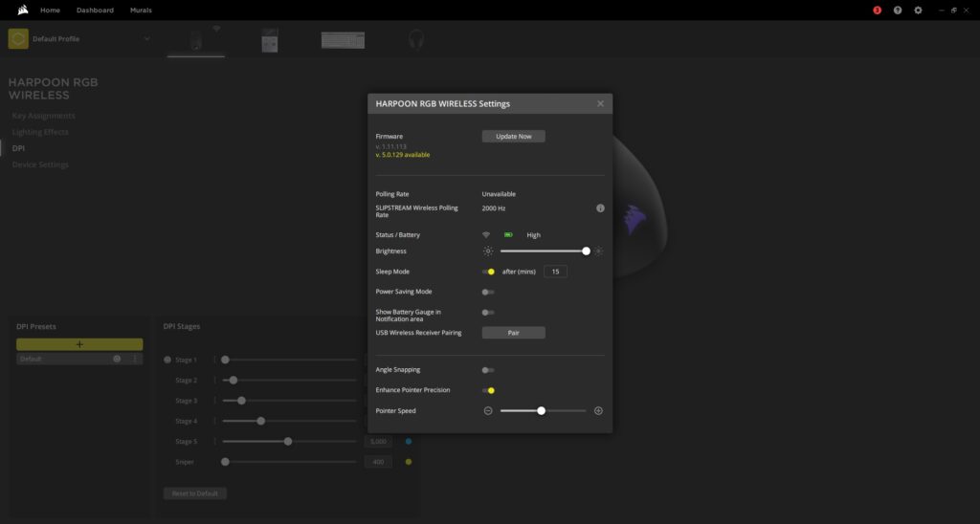Click the Update Now firmware button

tap(513, 137)
